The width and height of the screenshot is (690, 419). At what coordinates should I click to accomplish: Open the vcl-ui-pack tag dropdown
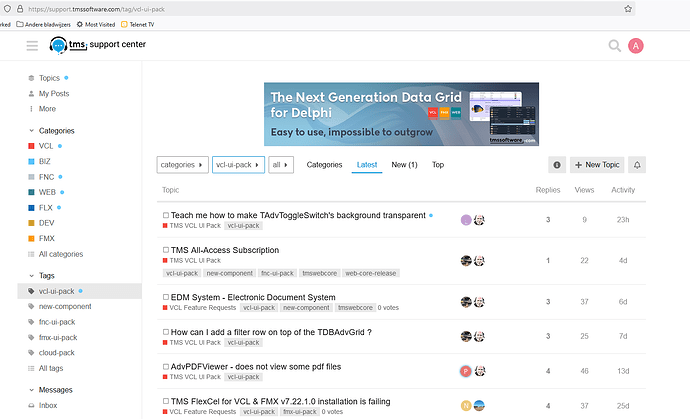pos(238,165)
